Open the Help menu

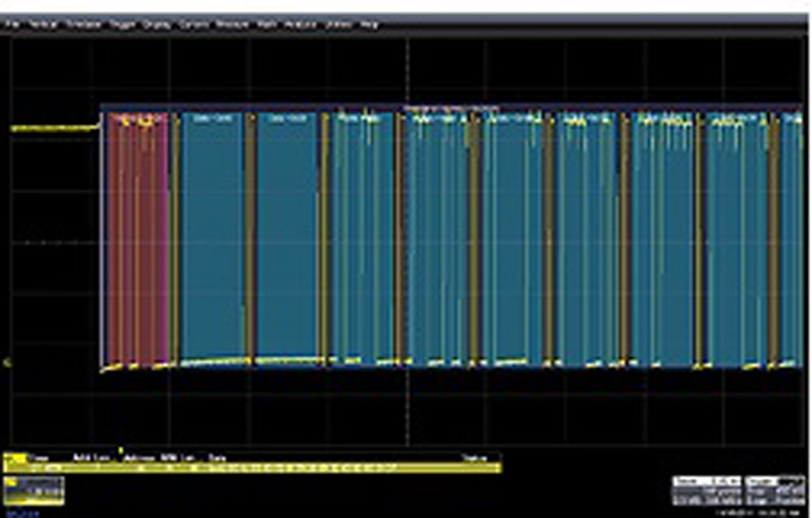369,24
